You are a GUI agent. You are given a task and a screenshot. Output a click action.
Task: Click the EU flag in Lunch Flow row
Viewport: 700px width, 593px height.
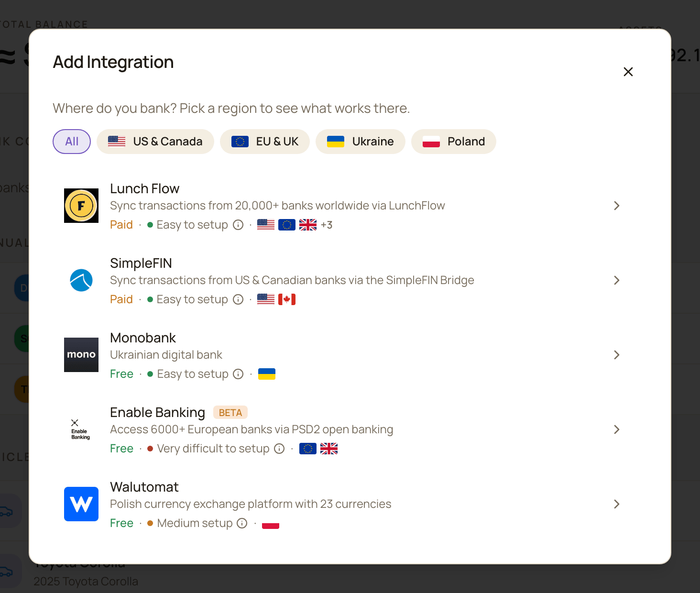[287, 225]
